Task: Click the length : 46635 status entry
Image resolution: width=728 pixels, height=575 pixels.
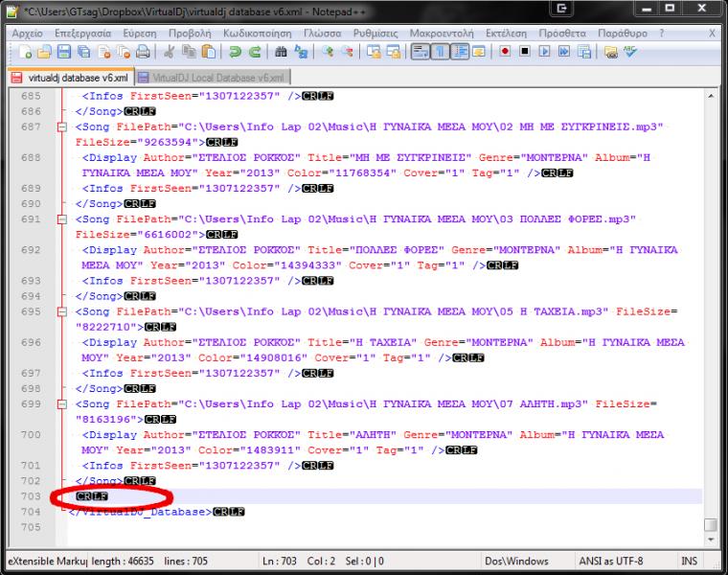Action: pyautogui.click(x=123, y=561)
